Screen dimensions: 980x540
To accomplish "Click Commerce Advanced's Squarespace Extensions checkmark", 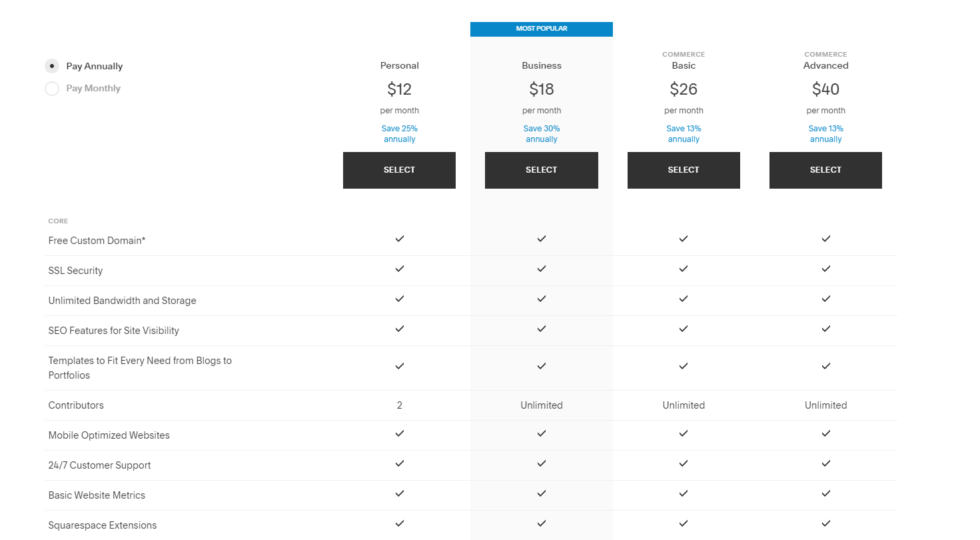I will (825, 523).
